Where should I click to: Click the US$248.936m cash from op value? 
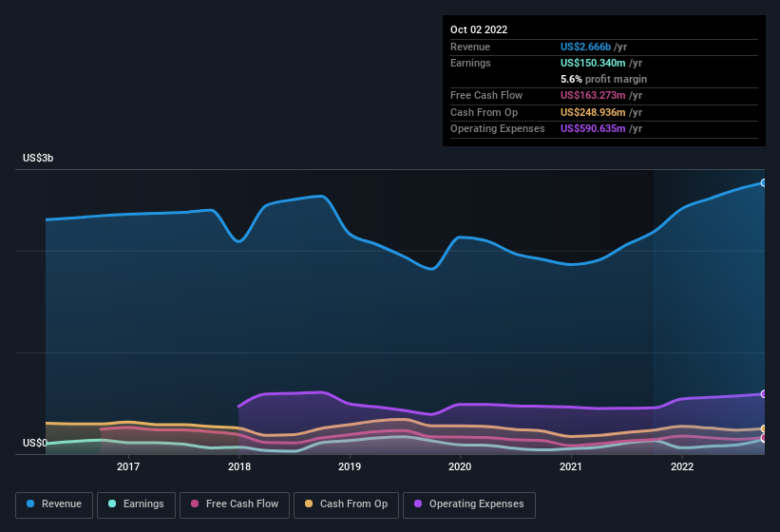(593, 112)
